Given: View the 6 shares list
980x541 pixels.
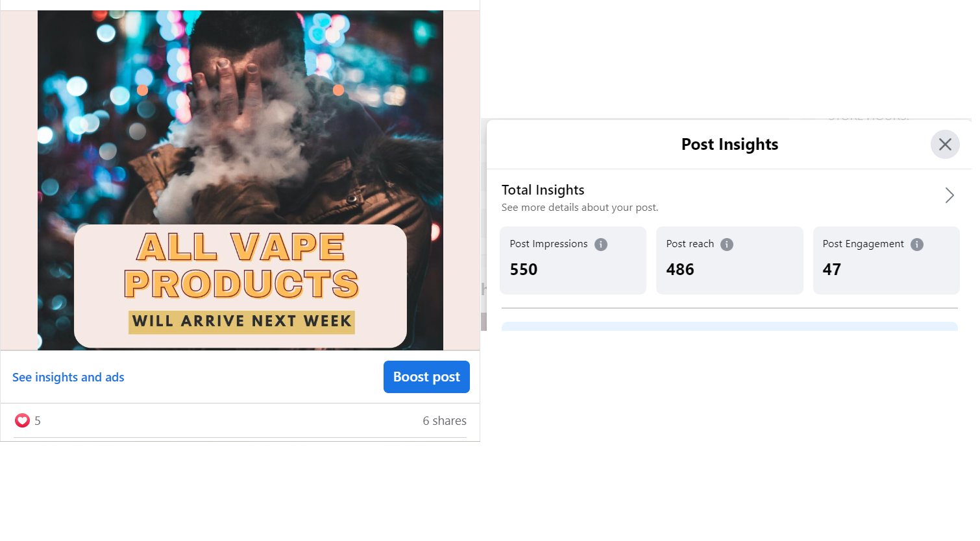Looking at the screenshot, I should [444, 421].
